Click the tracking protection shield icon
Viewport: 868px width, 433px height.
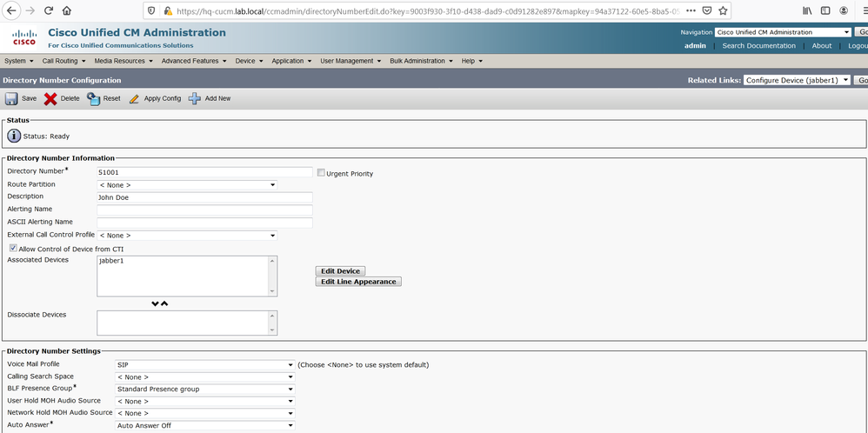tap(152, 10)
